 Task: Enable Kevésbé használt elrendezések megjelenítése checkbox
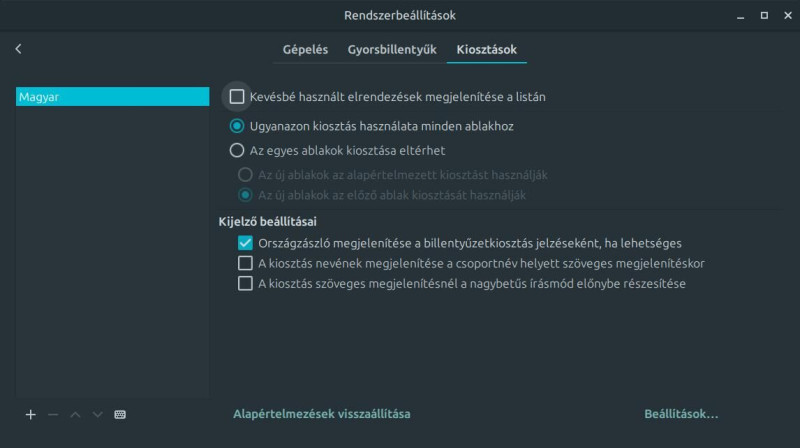click(237, 97)
